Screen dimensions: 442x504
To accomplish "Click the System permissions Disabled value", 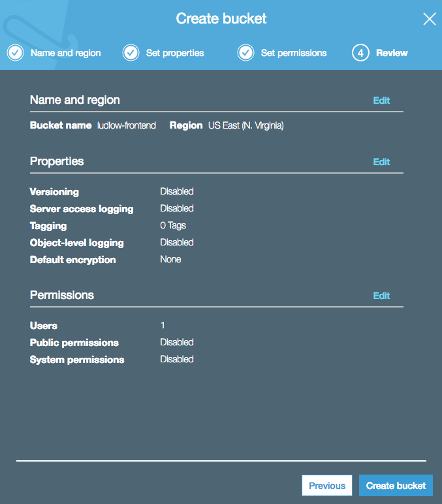I will (177, 359).
